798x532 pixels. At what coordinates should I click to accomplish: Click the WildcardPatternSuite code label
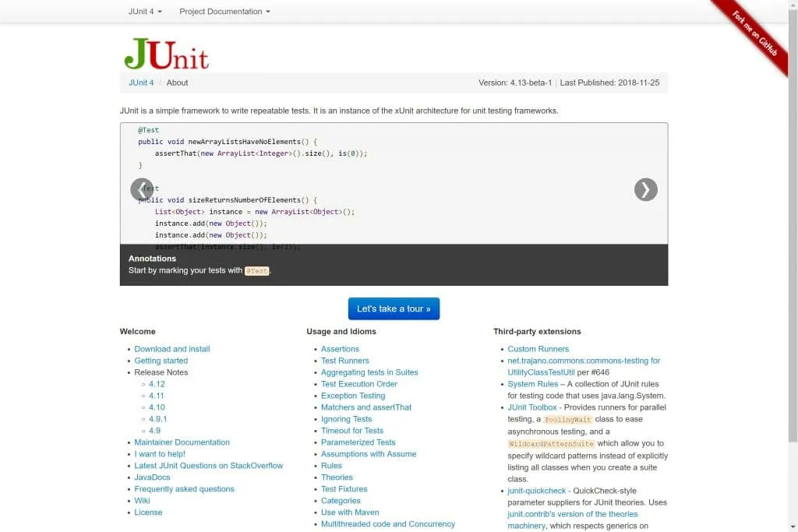point(551,444)
